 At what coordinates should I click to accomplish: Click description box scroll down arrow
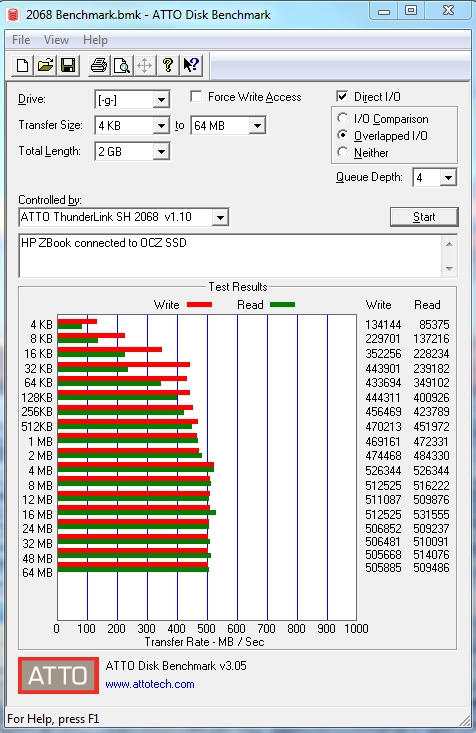click(449, 268)
